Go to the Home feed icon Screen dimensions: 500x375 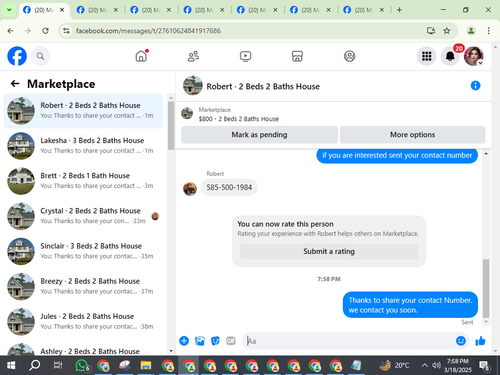(x=141, y=56)
